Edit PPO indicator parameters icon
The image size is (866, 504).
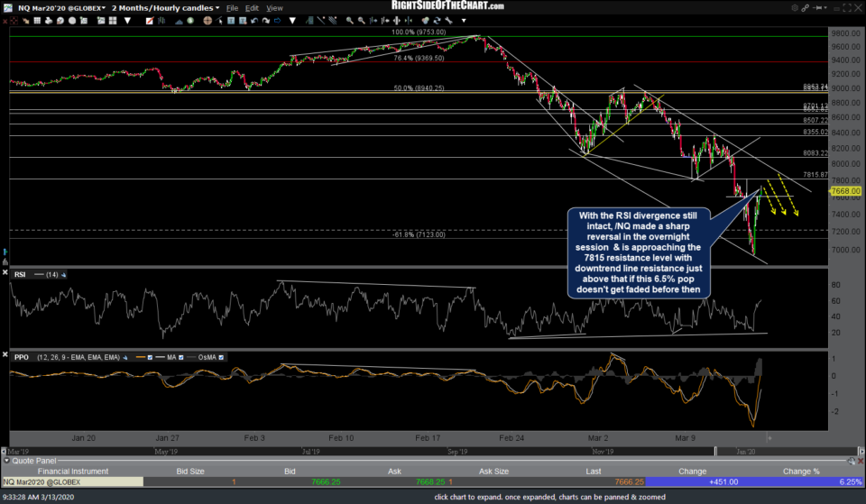pos(124,358)
